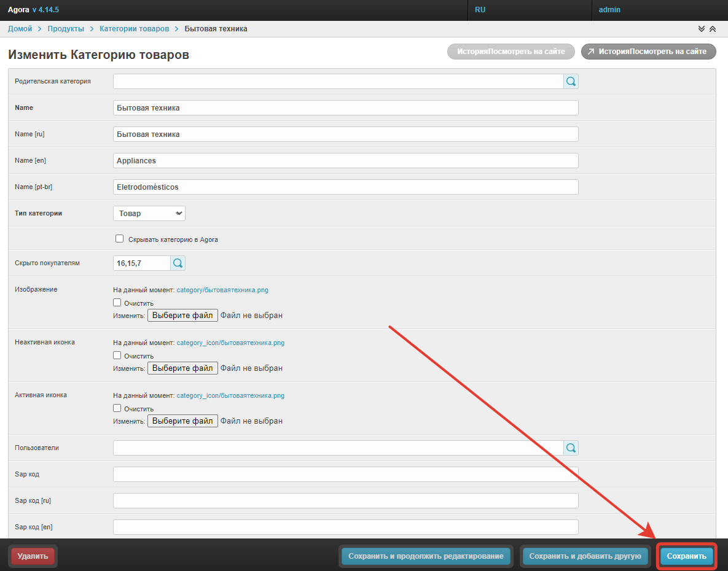Expand all sections with double down chevron
The image size is (728, 571).
(x=701, y=29)
